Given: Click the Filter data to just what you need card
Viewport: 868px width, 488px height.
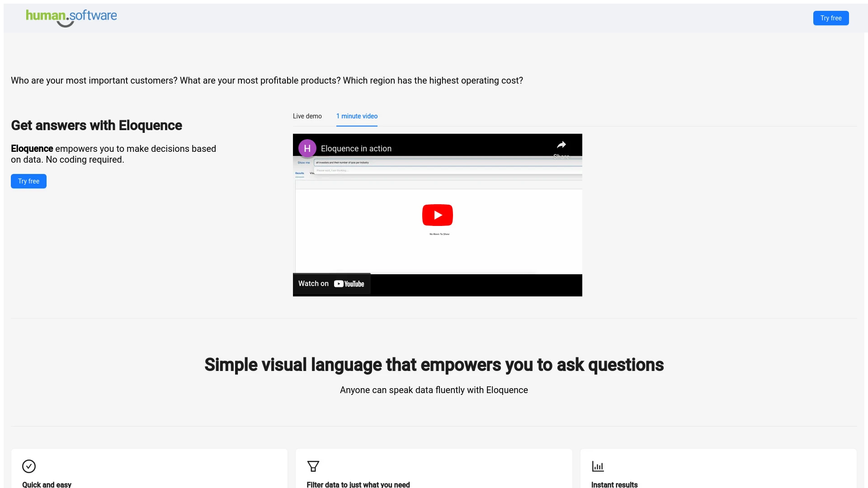Looking at the screenshot, I should point(434,470).
